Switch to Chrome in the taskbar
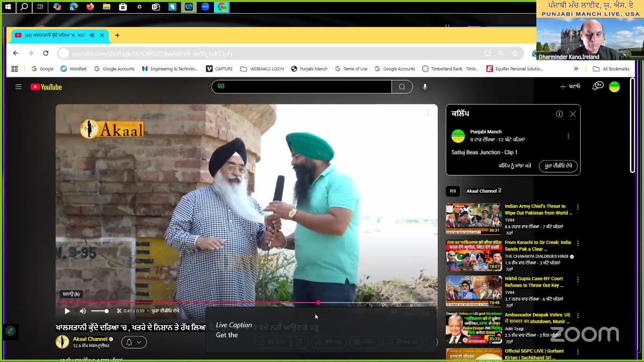The height and width of the screenshot is (362, 644). (222, 7)
